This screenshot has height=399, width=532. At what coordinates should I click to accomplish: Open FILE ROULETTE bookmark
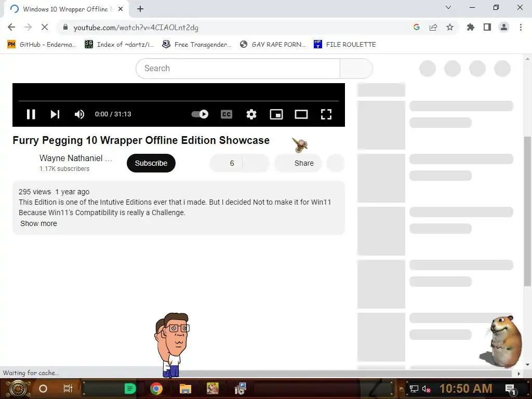click(345, 45)
